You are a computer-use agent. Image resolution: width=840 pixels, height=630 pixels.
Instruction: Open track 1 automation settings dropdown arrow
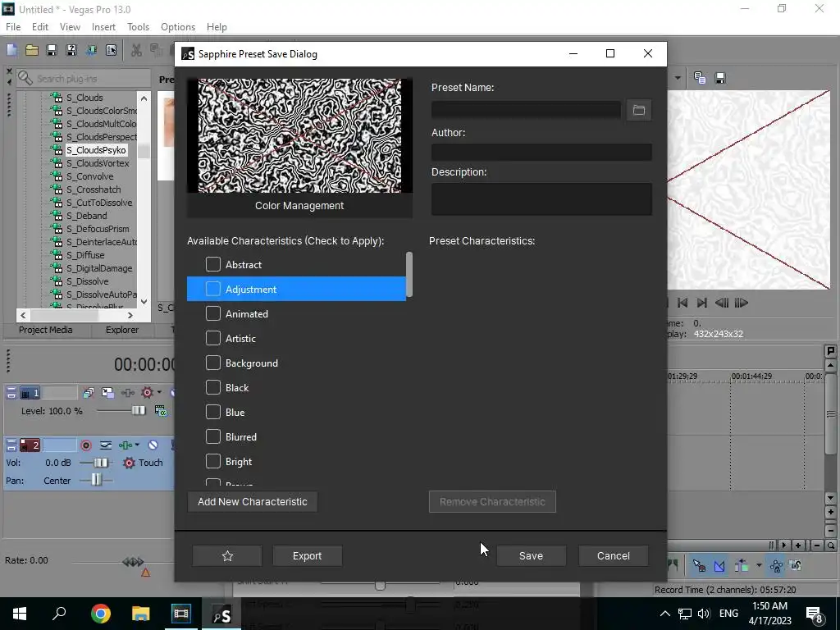pos(159,393)
